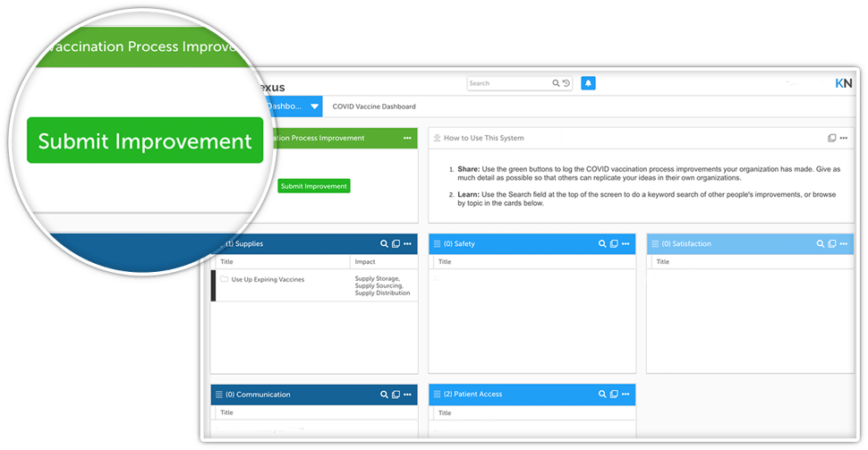
Task: Open the Use Up Expiring Vaccines item
Action: pyautogui.click(x=268, y=279)
